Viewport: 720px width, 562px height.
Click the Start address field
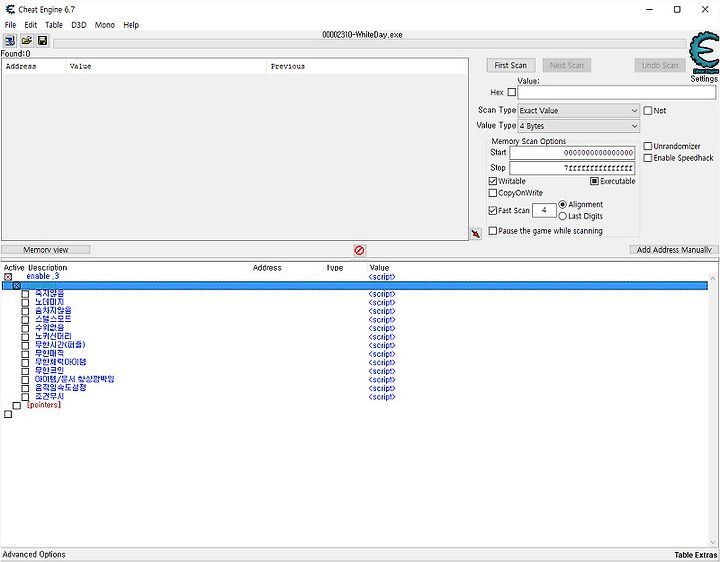572,152
